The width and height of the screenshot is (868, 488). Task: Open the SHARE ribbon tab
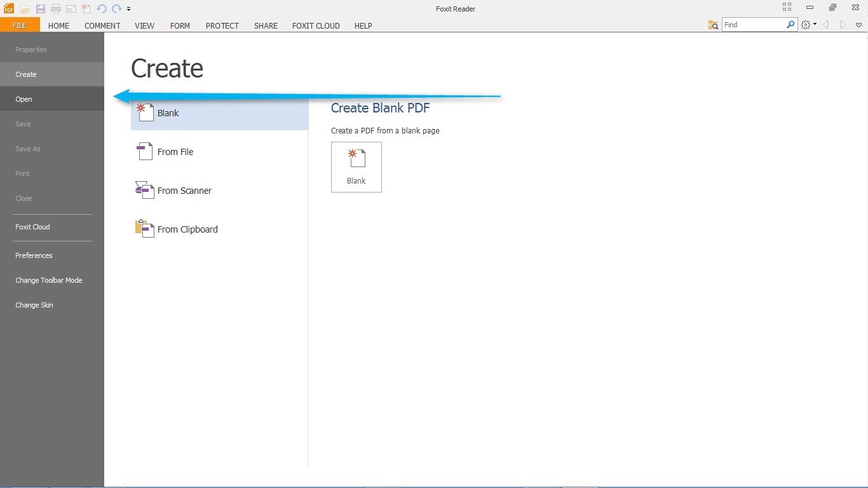point(266,25)
